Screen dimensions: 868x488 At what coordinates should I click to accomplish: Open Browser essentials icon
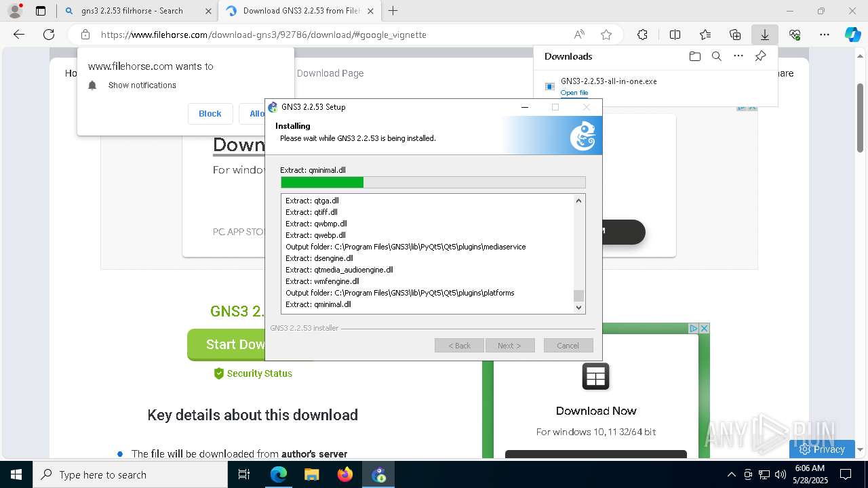point(795,35)
